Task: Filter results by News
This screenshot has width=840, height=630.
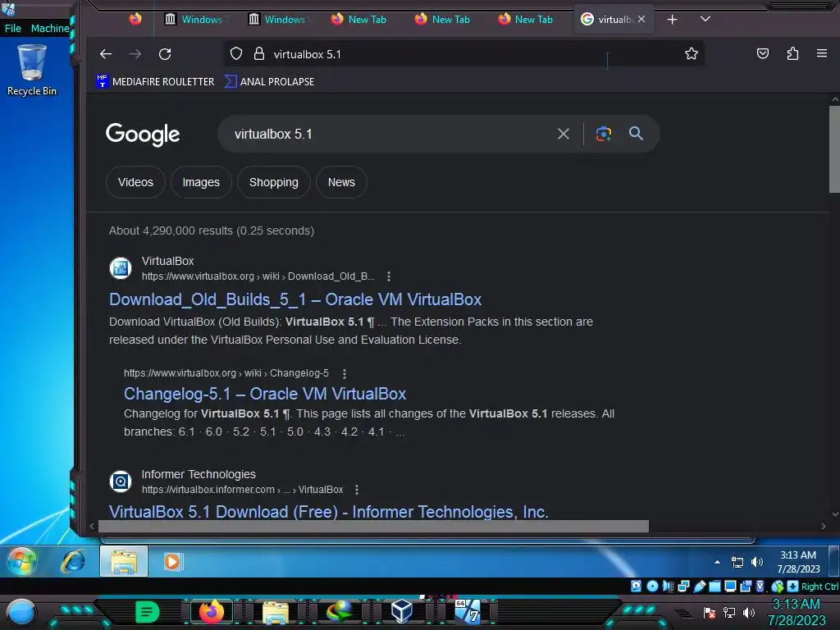Action: tap(341, 182)
